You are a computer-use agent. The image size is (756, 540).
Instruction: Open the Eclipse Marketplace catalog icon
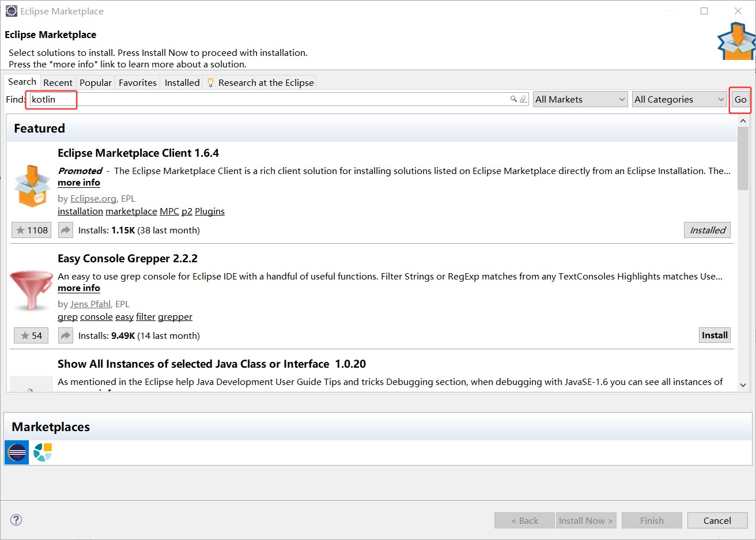tap(17, 452)
